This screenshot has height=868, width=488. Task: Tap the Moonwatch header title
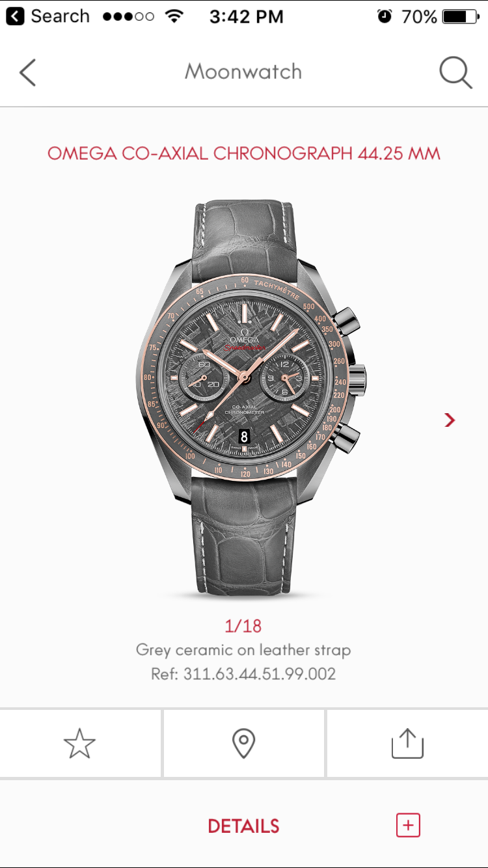click(x=243, y=72)
